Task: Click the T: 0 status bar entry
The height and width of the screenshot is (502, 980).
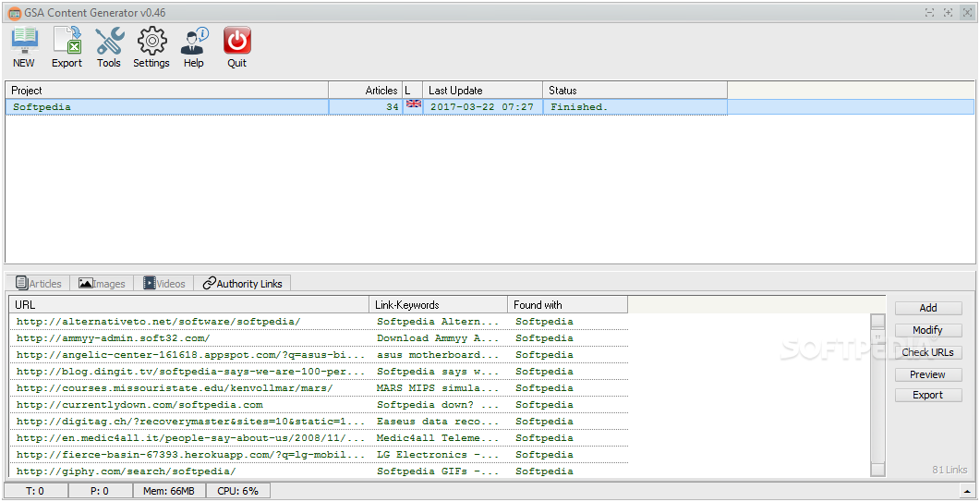Action: 35,491
